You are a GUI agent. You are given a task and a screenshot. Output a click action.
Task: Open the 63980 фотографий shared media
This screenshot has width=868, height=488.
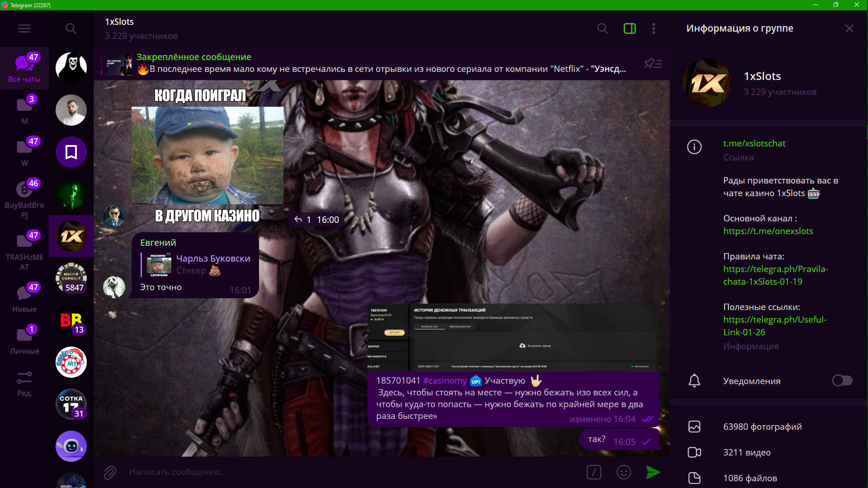coord(762,427)
